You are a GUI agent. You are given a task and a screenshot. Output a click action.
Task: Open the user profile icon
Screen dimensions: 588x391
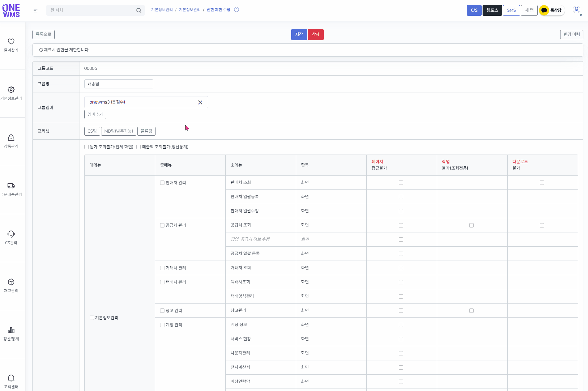point(577,10)
